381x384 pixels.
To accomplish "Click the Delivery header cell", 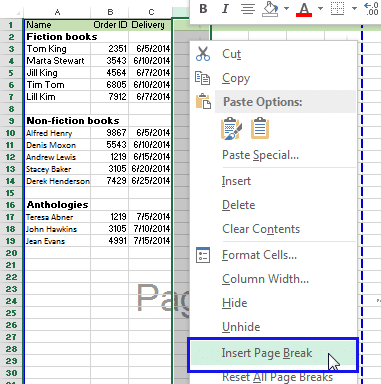I will point(150,25).
